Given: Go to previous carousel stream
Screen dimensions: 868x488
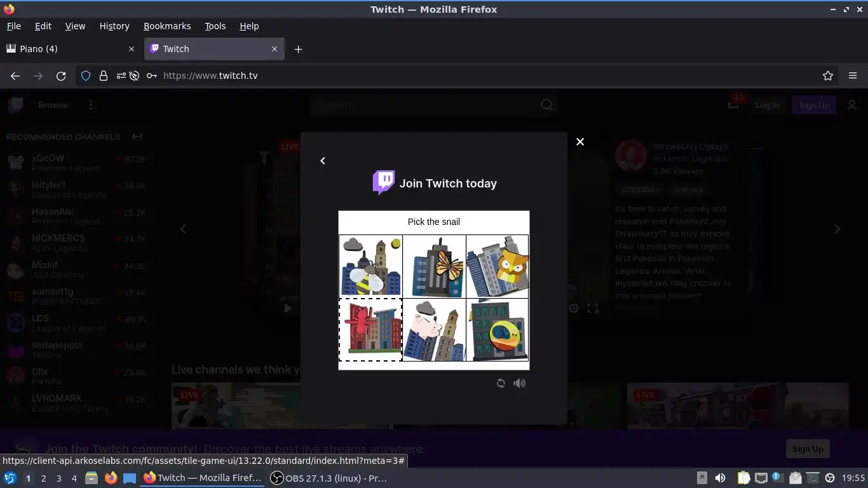Looking at the screenshot, I should pos(183,229).
